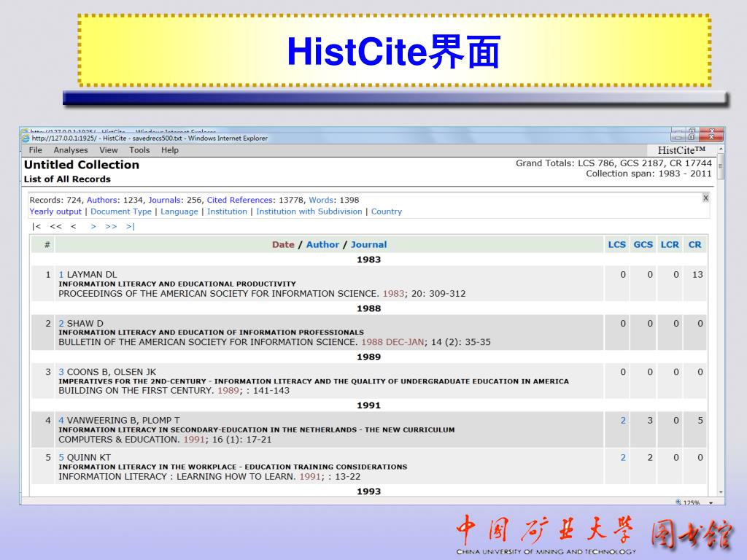Click the Grand Totals summary line
Screen dimensions: 747x560
click(x=614, y=163)
